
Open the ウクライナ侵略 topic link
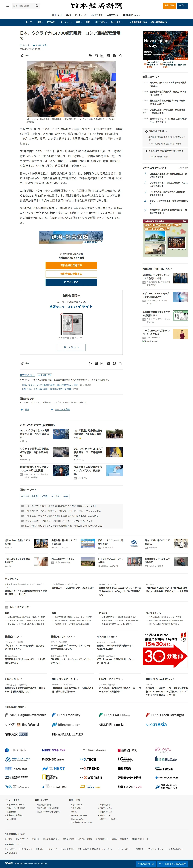tap(62, 410)
